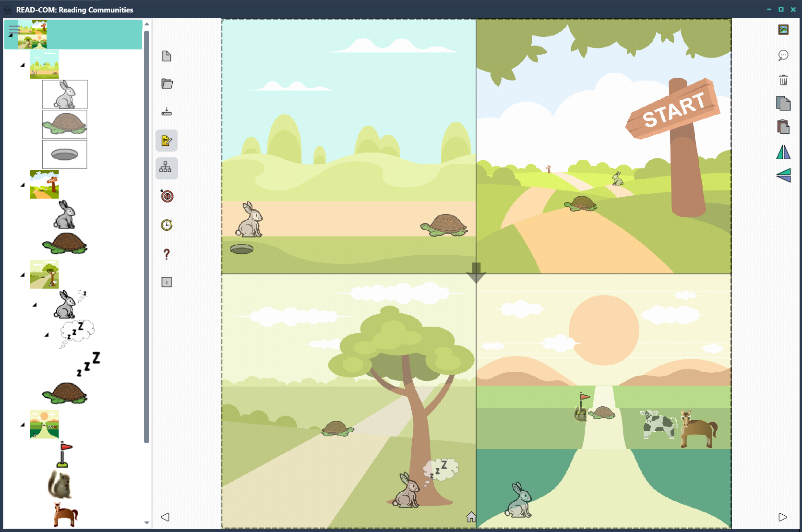This screenshot has width=802, height=532.
Task: Copy the selection with the copy icon
Action: click(x=783, y=103)
